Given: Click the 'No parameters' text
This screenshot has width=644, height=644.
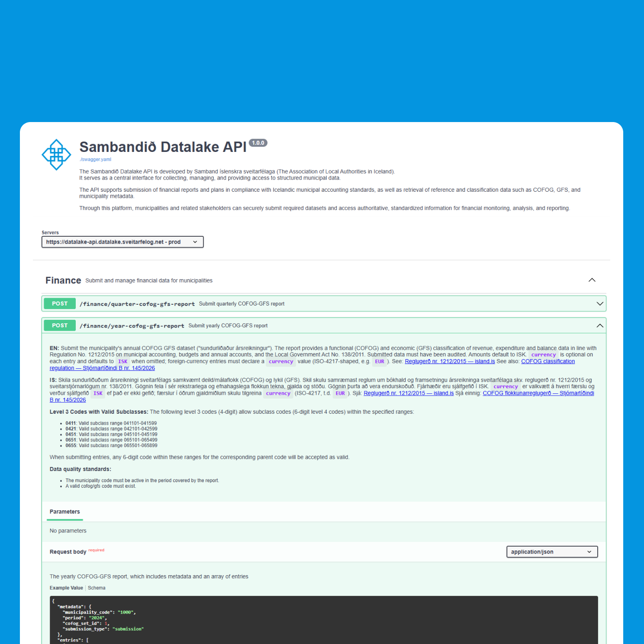Looking at the screenshot, I should pos(68,531).
